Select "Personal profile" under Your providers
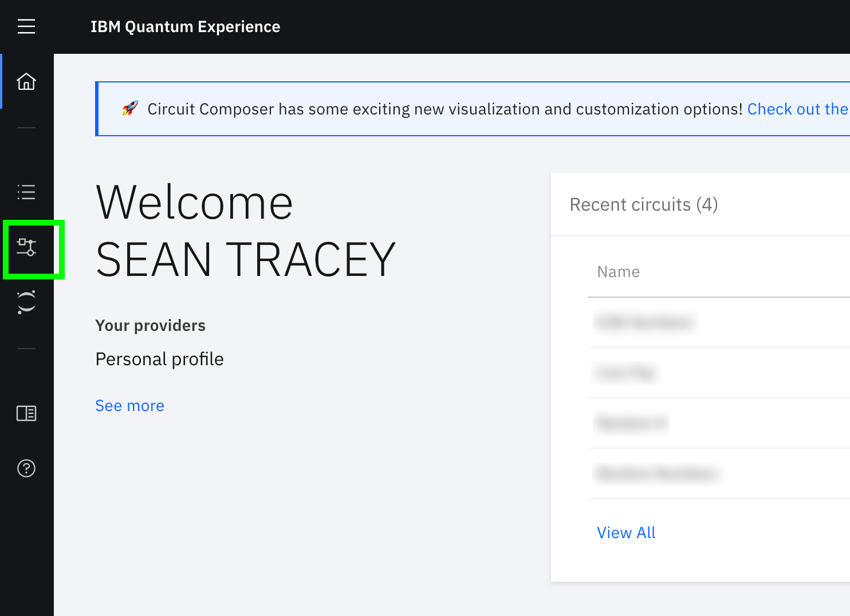Viewport: 850px width, 616px height. pos(159,359)
